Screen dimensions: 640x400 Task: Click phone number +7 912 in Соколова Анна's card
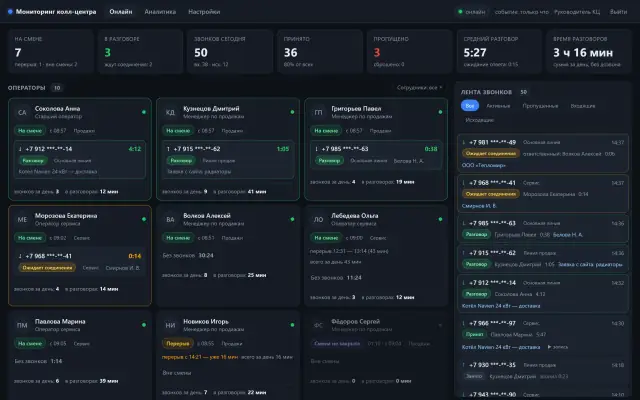point(49,149)
